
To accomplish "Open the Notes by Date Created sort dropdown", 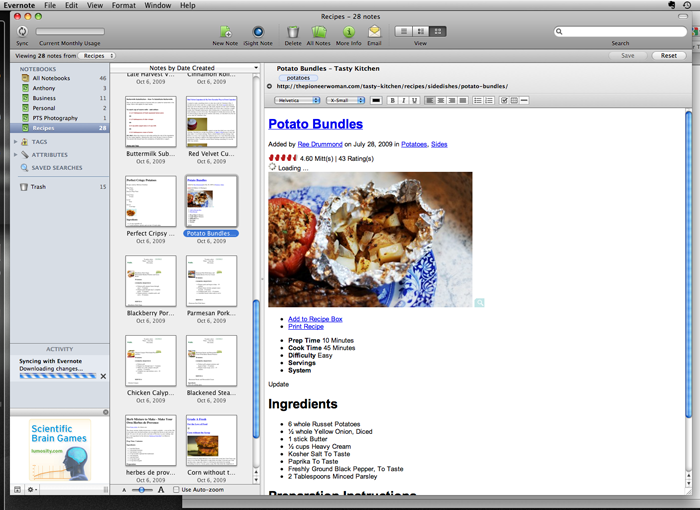I will [x=185, y=68].
